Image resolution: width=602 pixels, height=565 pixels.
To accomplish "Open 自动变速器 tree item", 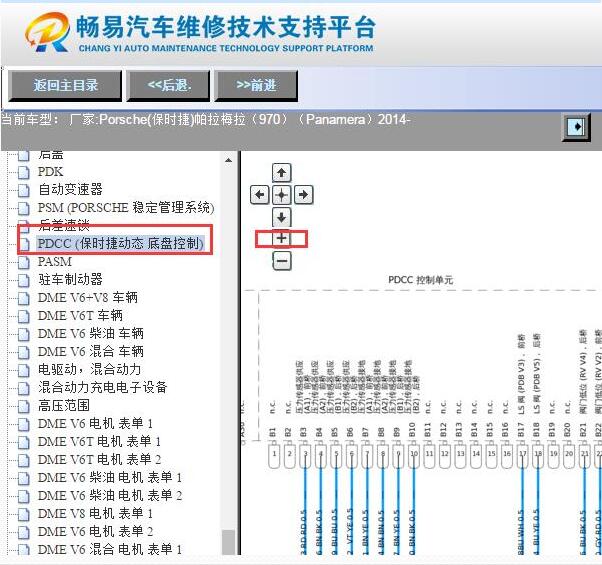I will [70, 189].
